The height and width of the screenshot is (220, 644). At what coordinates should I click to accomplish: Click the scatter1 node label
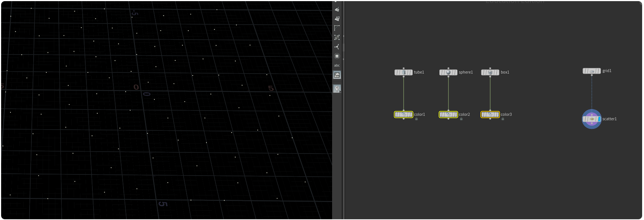point(609,119)
